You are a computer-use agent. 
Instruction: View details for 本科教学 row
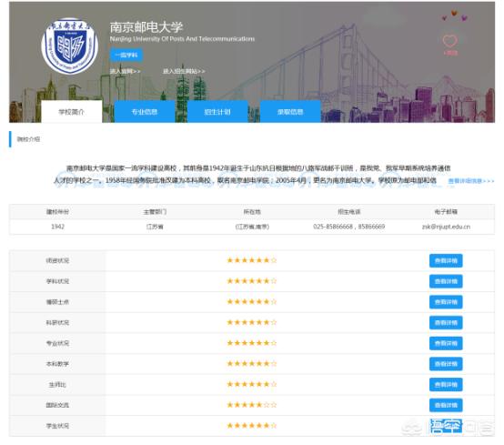tap(446, 364)
